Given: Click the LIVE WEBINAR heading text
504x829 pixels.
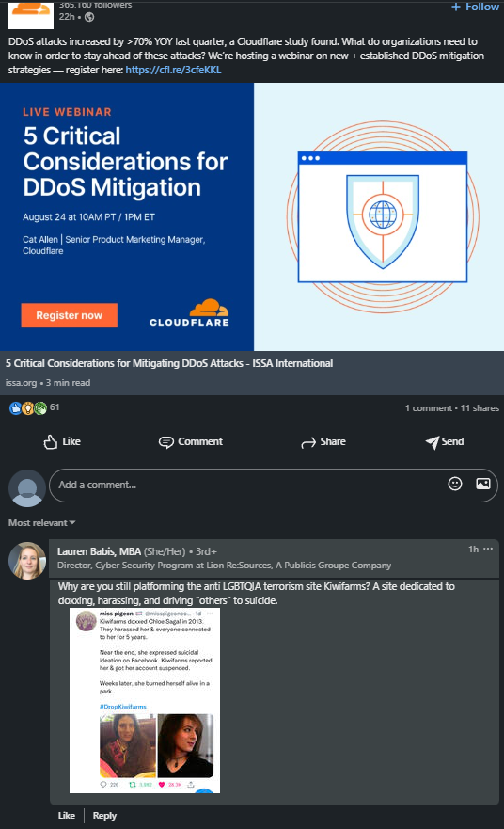Looking at the screenshot, I should click(x=67, y=112).
